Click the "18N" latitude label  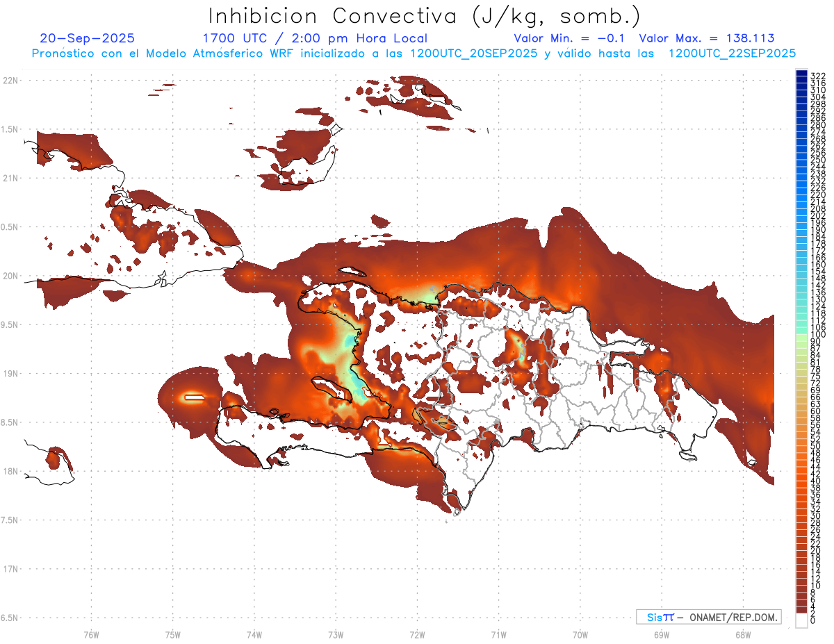(x=10, y=471)
